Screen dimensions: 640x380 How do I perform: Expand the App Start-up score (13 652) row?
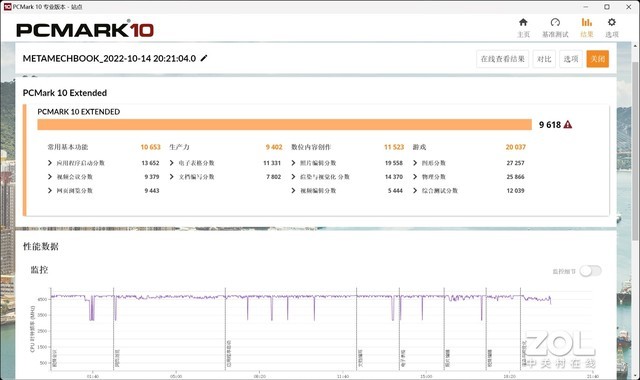point(103,163)
